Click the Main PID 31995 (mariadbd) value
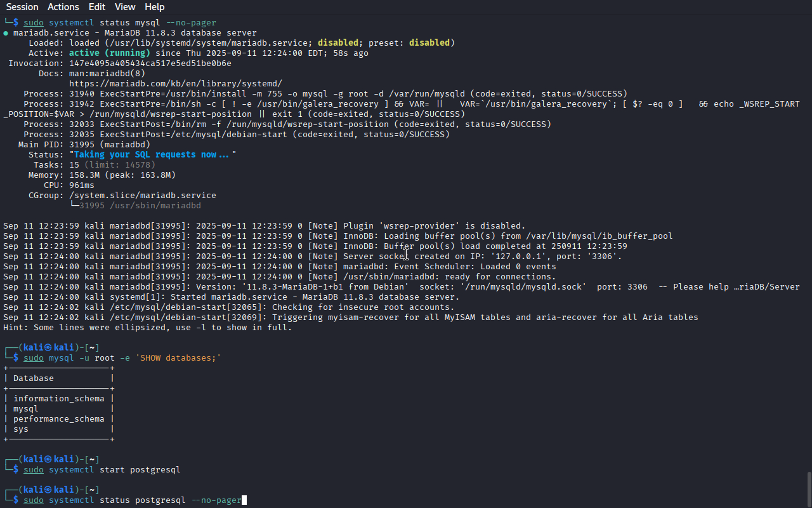The width and height of the screenshot is (812, 508). (110, 145)
